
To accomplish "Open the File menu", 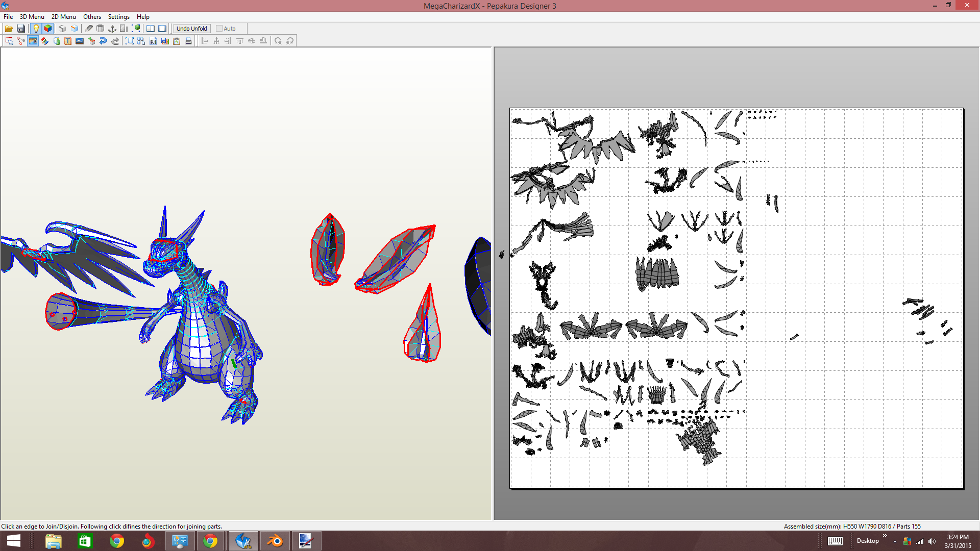I will [x=8, y=16].
